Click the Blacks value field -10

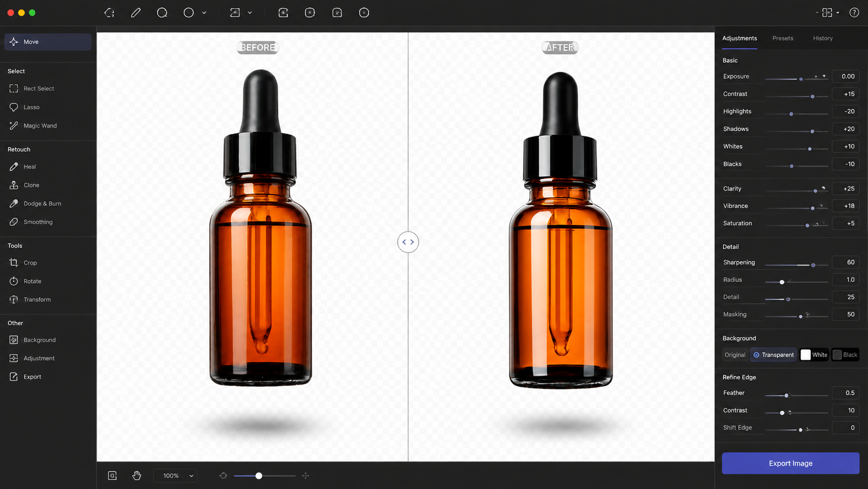(x=846, y=164)
